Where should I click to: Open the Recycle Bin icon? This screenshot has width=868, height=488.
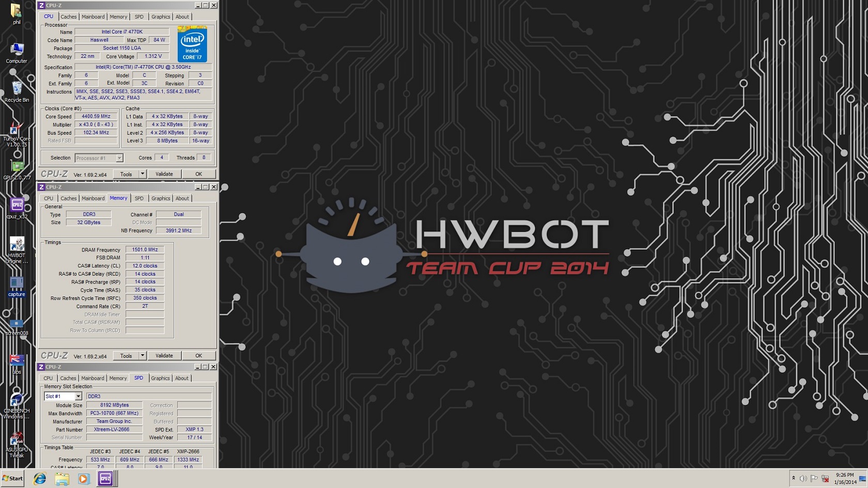17,92
